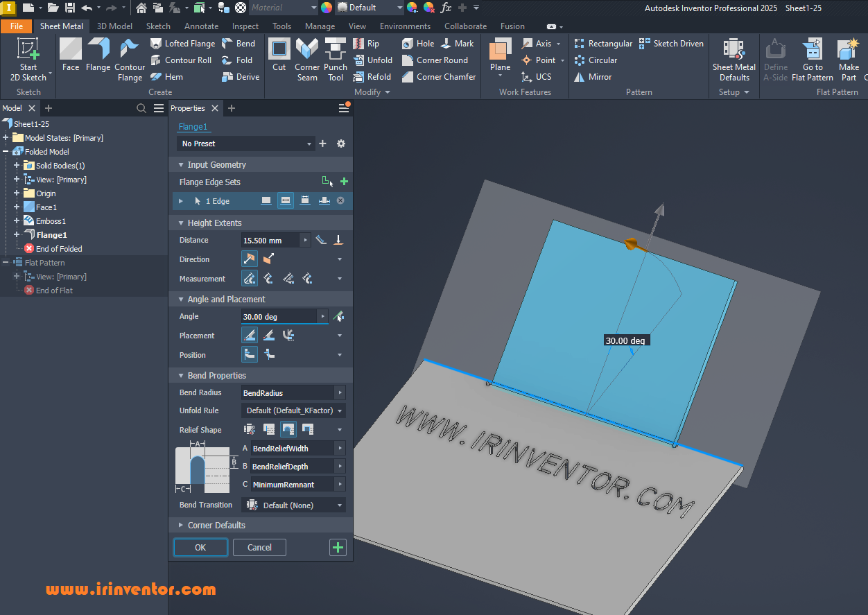Open Sheet Metal Defaults
This screenshot has height=615, width=868.
pyautogui.click(x=734, y=60)
